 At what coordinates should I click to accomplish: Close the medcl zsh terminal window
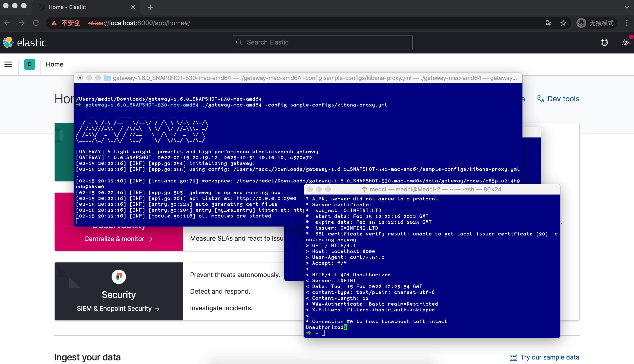310,189
